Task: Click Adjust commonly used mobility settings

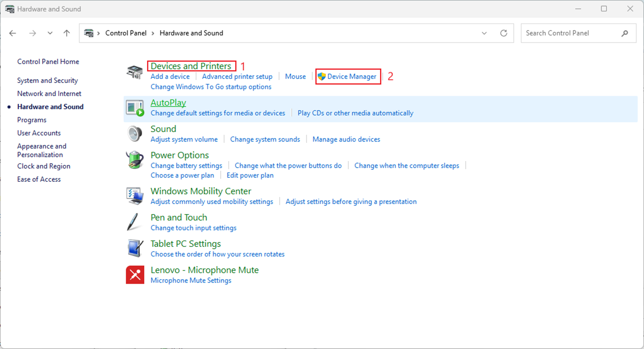Action: [x=212, y=202]
